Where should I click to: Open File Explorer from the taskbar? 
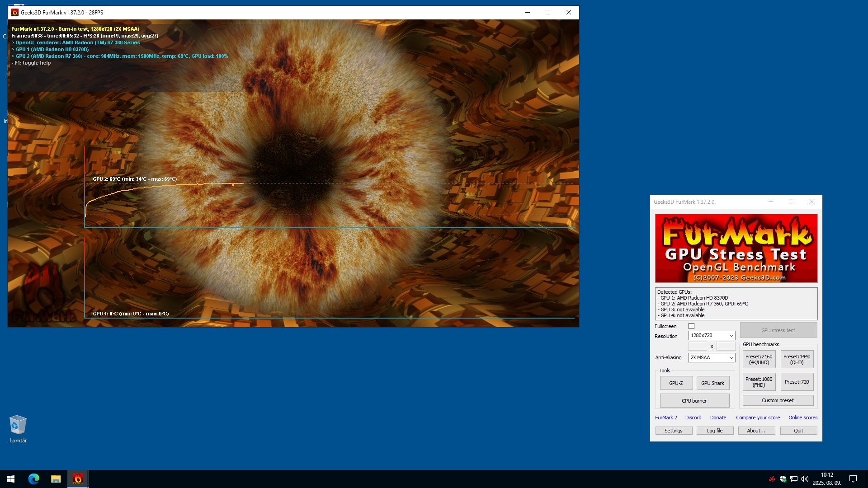(56, 479)
